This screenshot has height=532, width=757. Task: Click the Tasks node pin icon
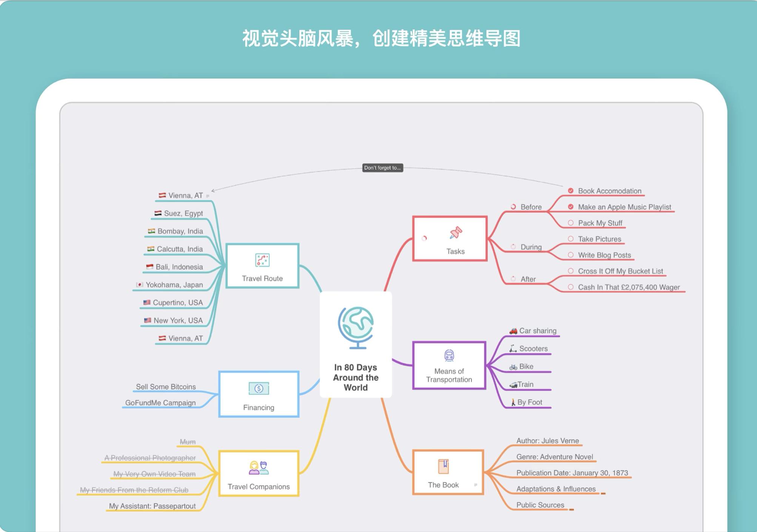(x=455, y=234)
